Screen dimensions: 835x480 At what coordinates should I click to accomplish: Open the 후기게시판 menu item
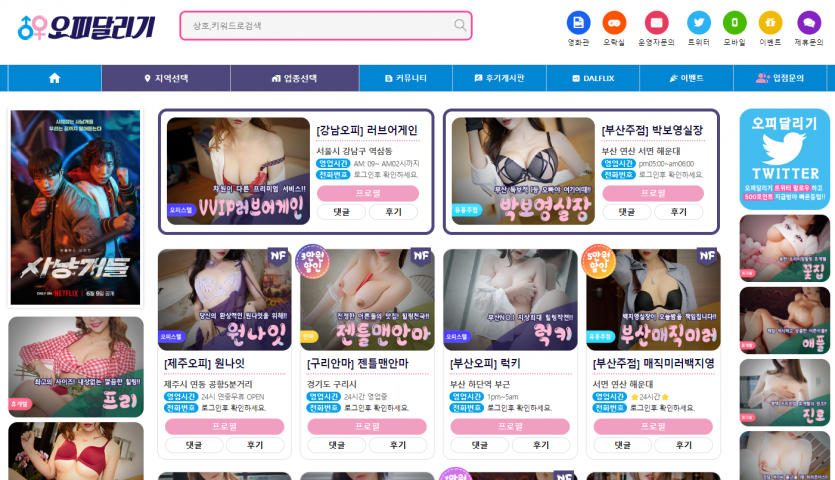(x=500, y=78)
